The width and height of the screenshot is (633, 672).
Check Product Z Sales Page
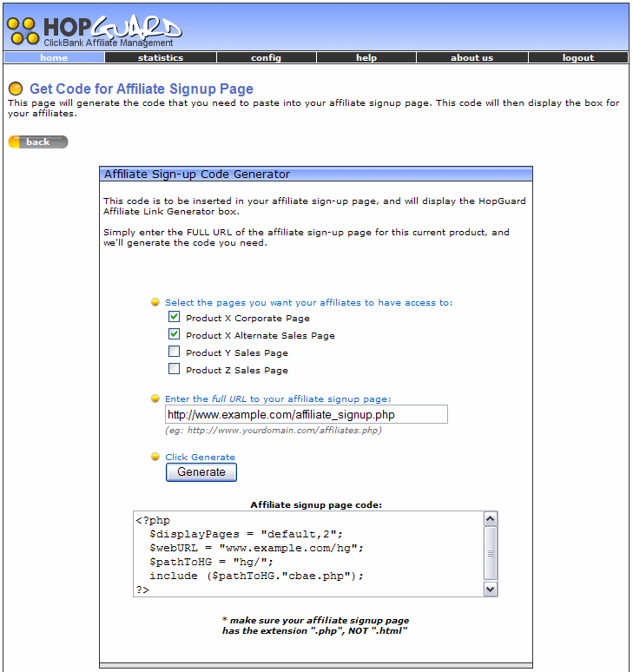coord(174,369)
